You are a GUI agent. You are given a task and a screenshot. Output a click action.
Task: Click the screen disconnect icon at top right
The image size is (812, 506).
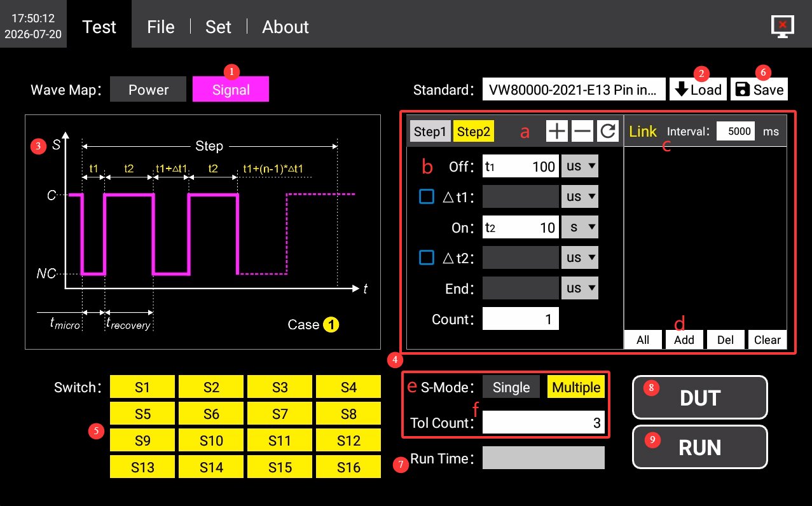(x=783, y=26)
